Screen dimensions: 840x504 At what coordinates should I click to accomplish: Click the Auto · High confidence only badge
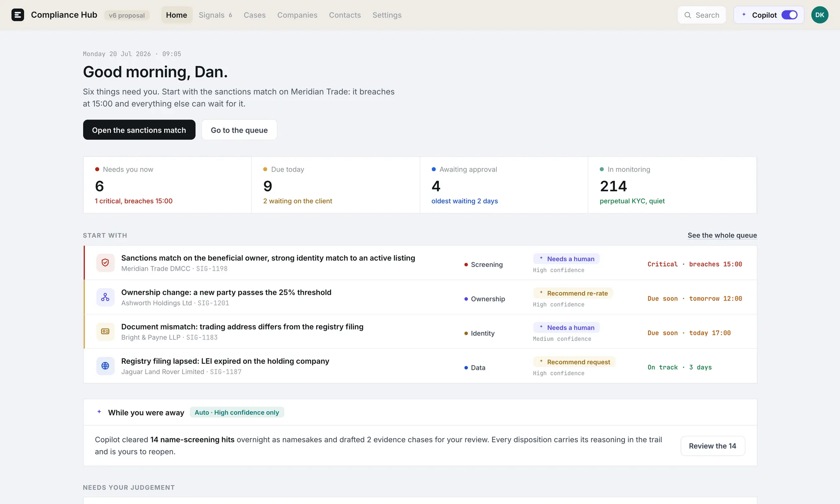pos(237,413)
